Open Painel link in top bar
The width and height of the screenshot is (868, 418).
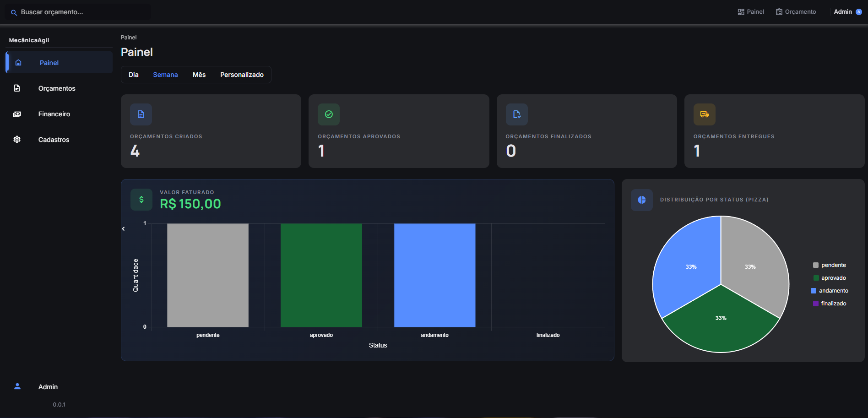click(751, 12)
